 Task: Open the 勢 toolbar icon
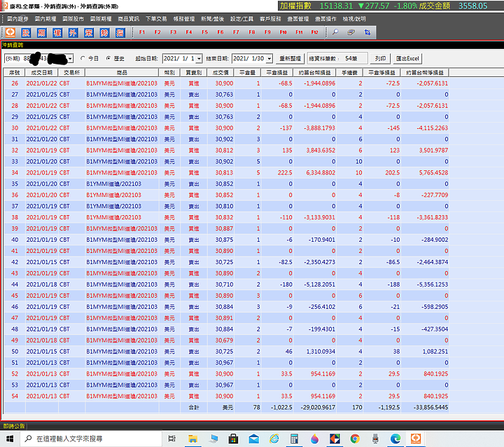click(104, 32)
